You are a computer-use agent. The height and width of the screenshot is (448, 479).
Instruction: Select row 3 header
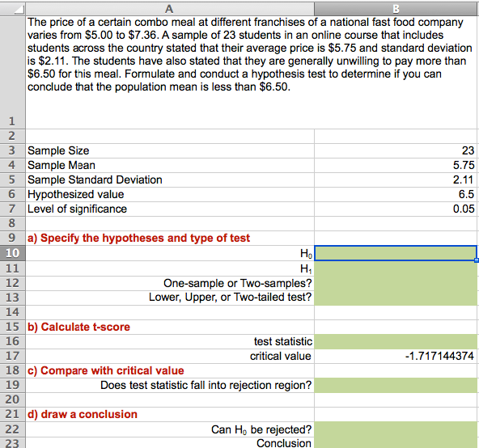point(12,150)
